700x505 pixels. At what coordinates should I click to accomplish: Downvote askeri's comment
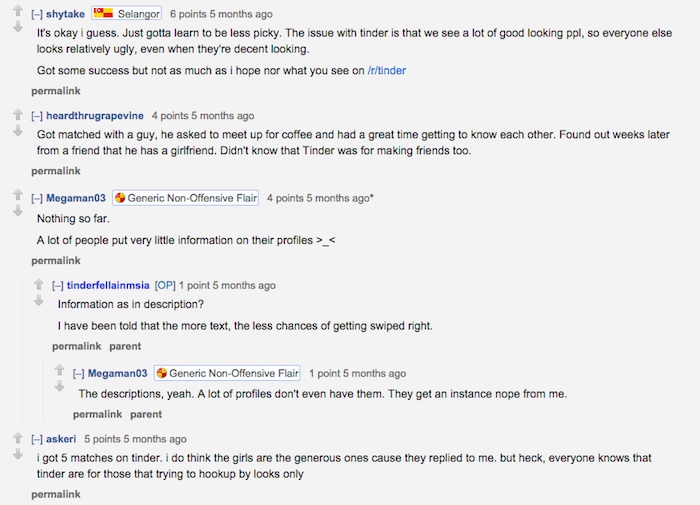[x=17, y=454]
